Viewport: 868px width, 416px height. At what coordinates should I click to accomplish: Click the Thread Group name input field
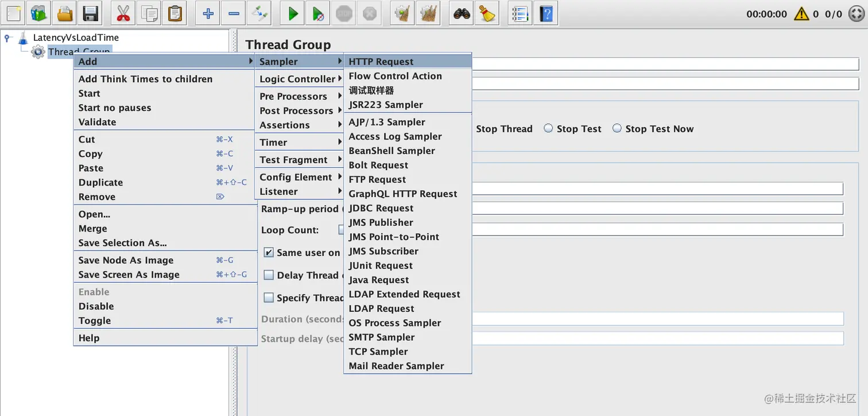click(x=665, y=63)
